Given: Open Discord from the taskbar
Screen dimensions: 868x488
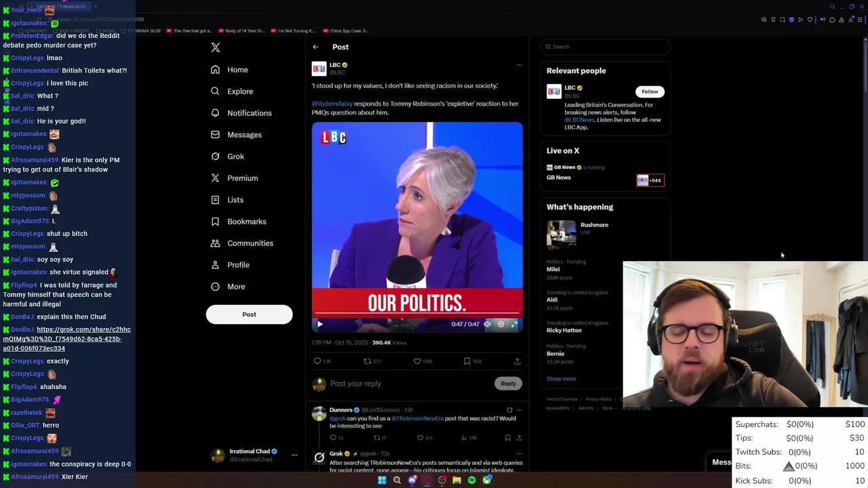Looking at the screenshot, I should coord(412,481).
